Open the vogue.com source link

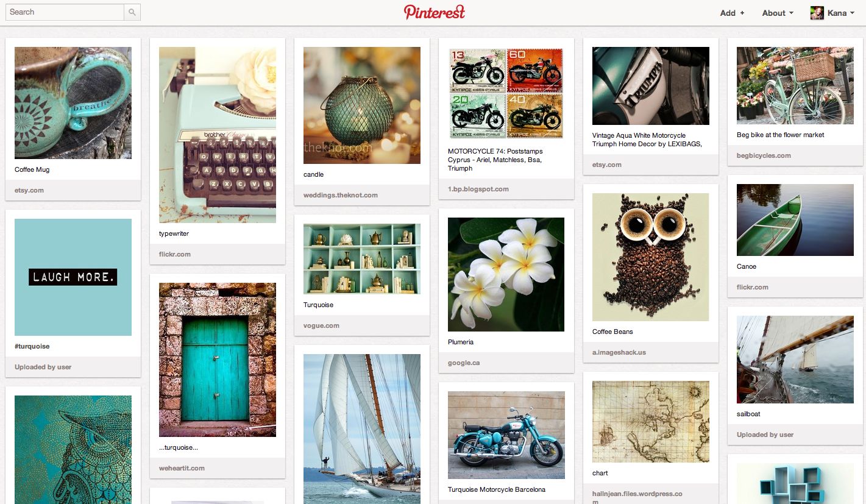point(321,325)
